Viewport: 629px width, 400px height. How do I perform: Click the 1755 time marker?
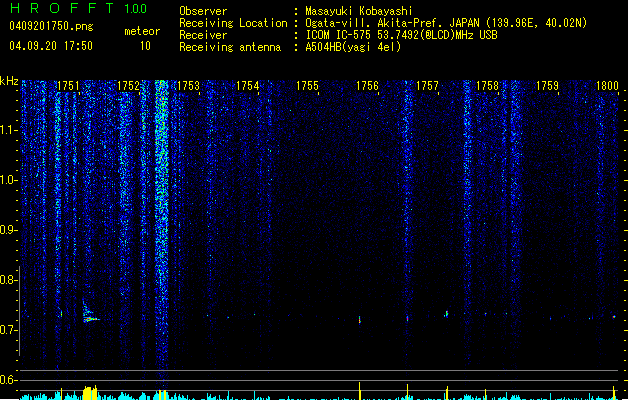(308, 86)
